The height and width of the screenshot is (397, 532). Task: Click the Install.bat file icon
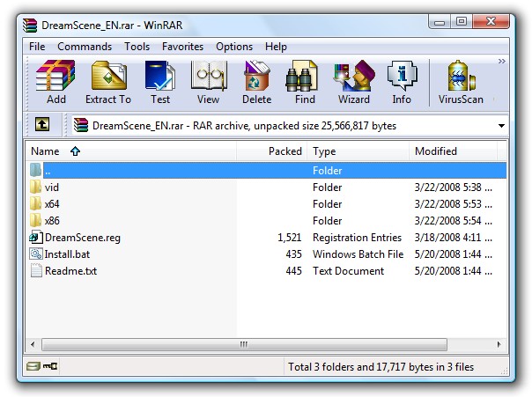(x=36, y=254)
